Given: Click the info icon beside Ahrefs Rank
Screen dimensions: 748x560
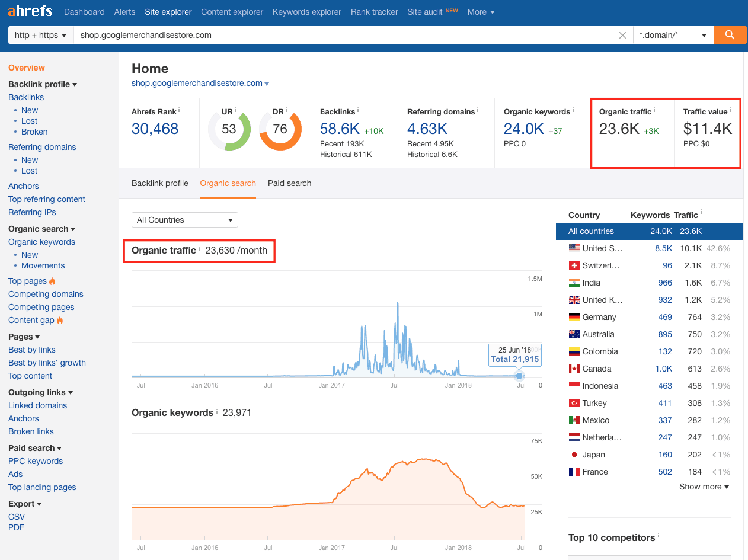Looking at the screenshot, I should point(179,111).
